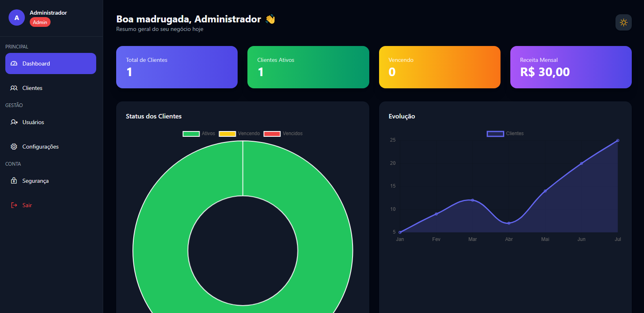
Task: Go to the Usuários page
Action: tap(33, 122)
